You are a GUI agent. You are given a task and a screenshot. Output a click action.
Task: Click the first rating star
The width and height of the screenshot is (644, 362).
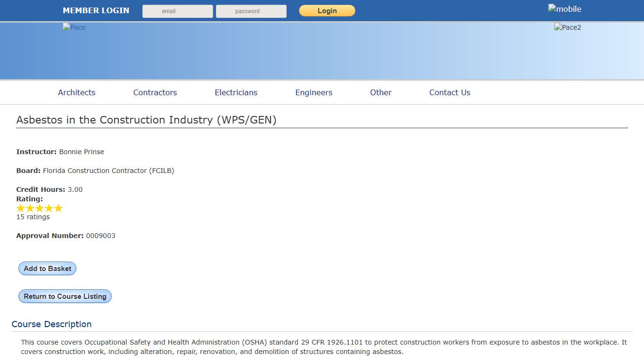pyautogui.click(x=21, y=208)
